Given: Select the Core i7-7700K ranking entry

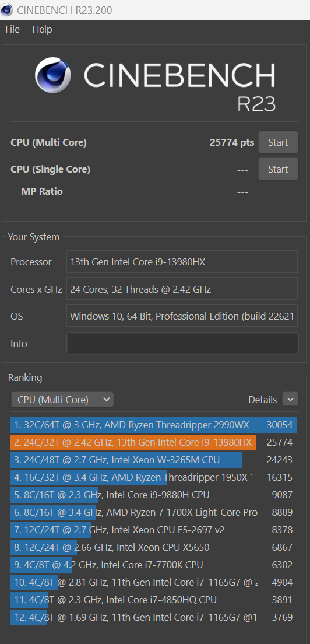Looking at the screenshot, I should [x=154, y=565].
